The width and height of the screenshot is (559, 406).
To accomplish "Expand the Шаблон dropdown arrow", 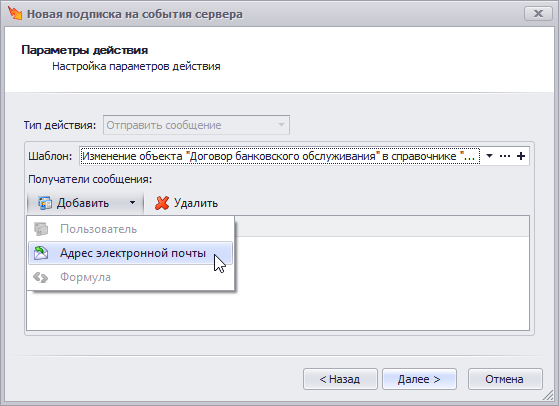I will coord(489,156).
